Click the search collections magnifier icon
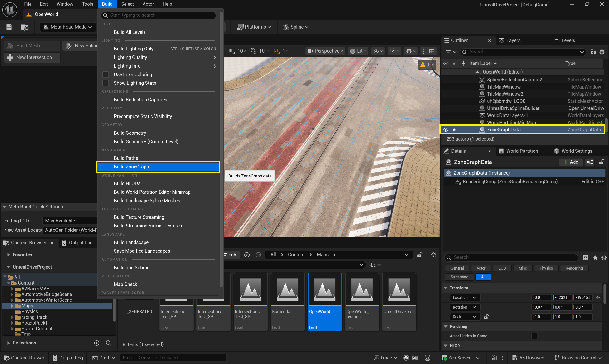Viewport: 609px width, 364px height. click(108, 343)
